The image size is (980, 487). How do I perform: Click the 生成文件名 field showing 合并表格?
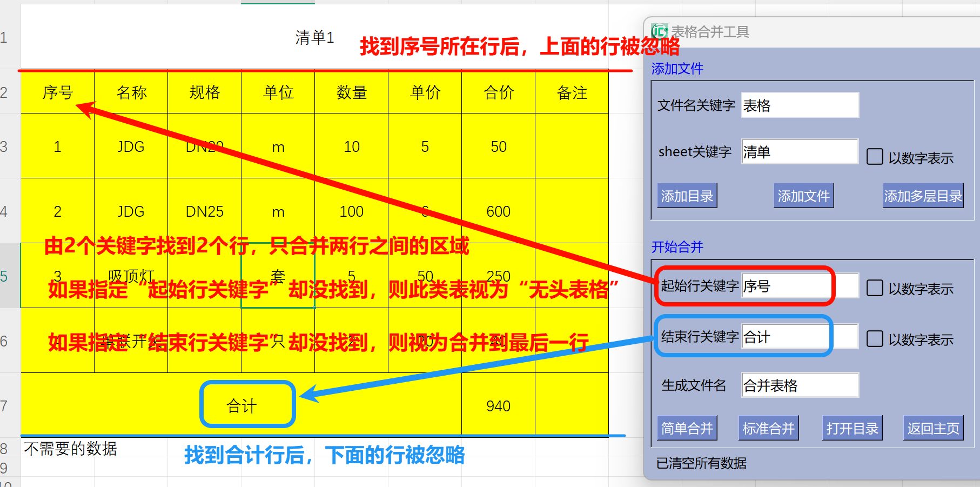pyautogui.click(x=800, y=385)
